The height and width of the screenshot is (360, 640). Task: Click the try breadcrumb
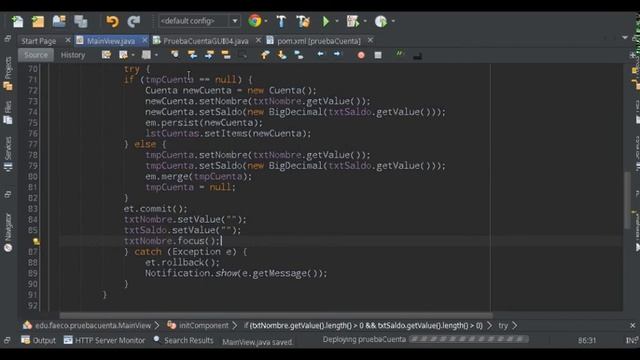pos(503,325)
